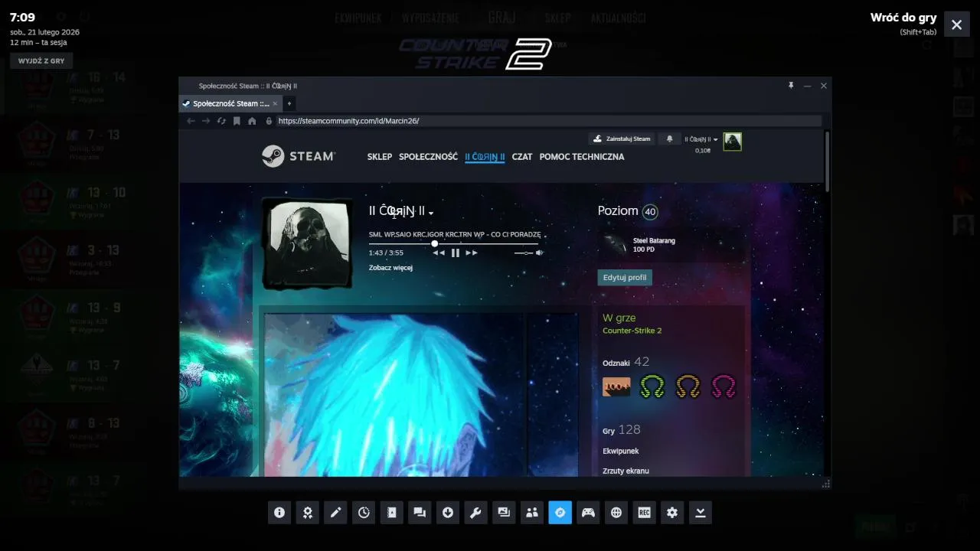Open the guides book overlay icon
This screenshot has height=551, width=980.
[x=391, y=513]
